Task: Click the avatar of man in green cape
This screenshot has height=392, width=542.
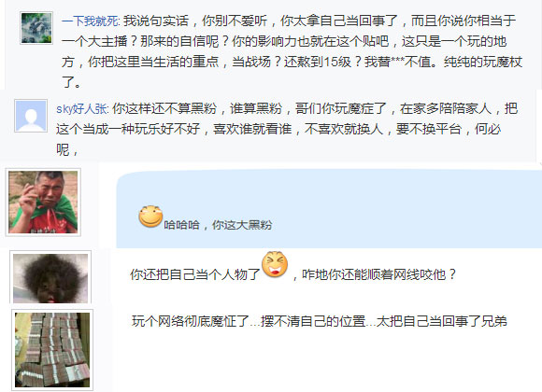Action: click(43, 202)
